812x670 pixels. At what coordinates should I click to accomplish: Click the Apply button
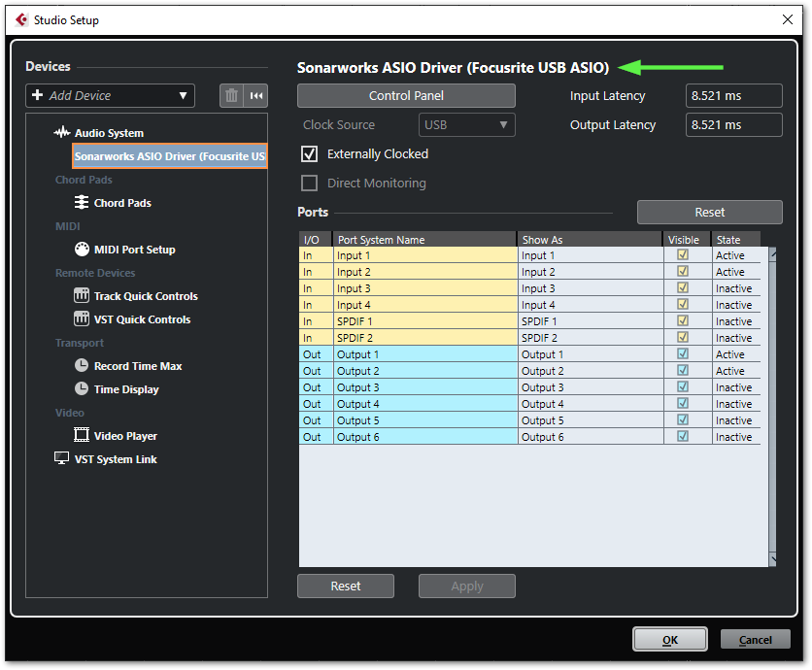(x=466, y=586)
